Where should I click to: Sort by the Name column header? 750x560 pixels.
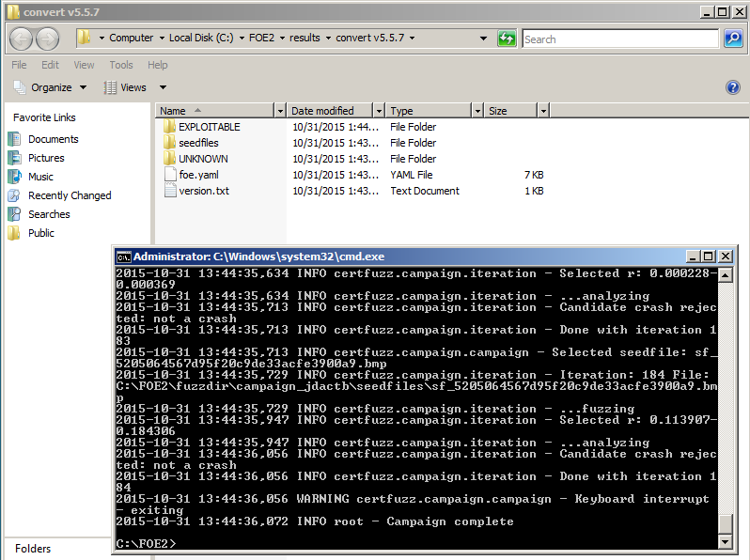(x=215, y=111)
